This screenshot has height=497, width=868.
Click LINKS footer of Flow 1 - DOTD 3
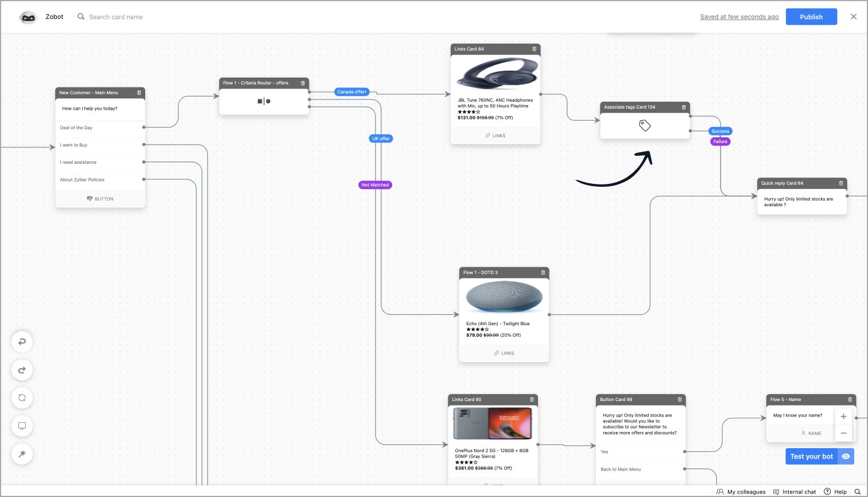tap(504, 353)
